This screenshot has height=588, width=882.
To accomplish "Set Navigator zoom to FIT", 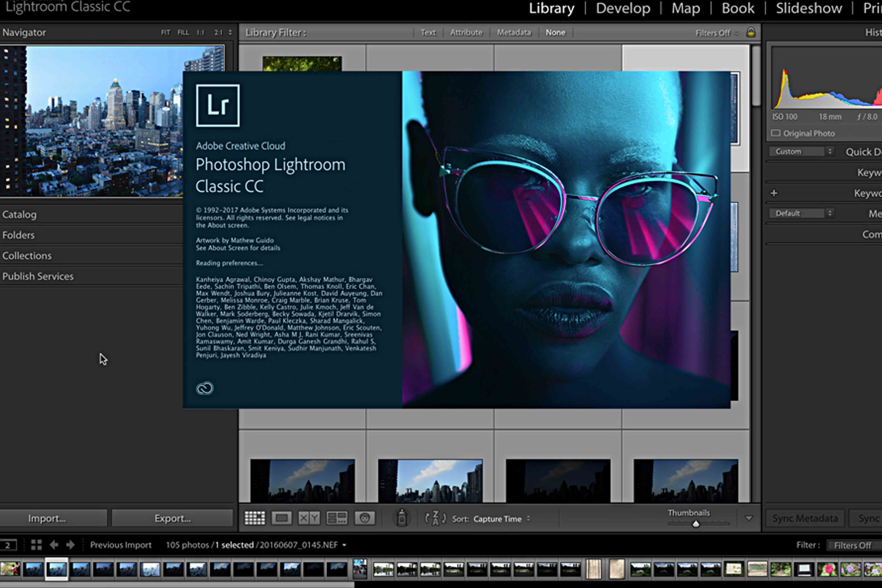I will pos(165,33).
